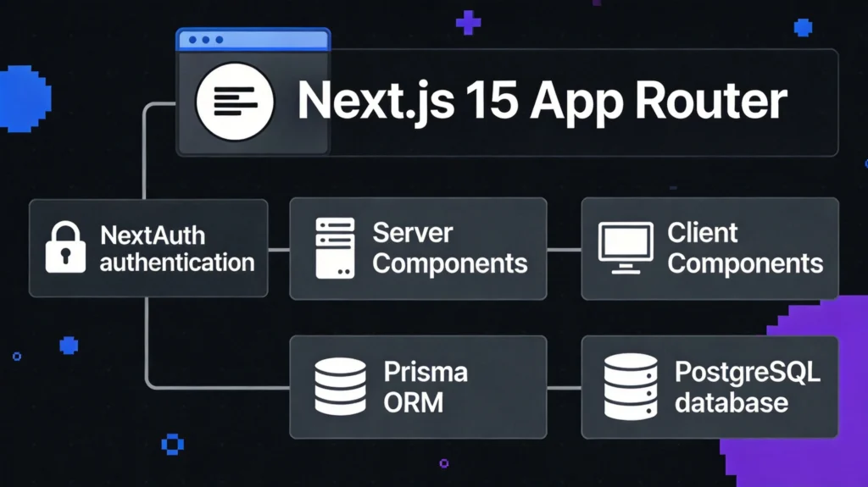Click the "PostgreSQL database" label
Image resolution: width=868 pixels, height=487 pixels.
748,387
